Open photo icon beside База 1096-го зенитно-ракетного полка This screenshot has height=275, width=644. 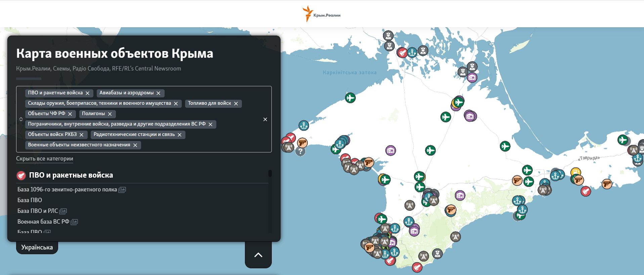(x=122, y=190)
